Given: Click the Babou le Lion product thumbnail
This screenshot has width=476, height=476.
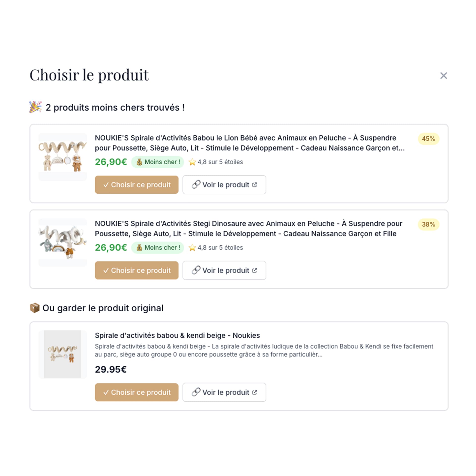Looking at the screenshot, I should [x=63, y=157].
